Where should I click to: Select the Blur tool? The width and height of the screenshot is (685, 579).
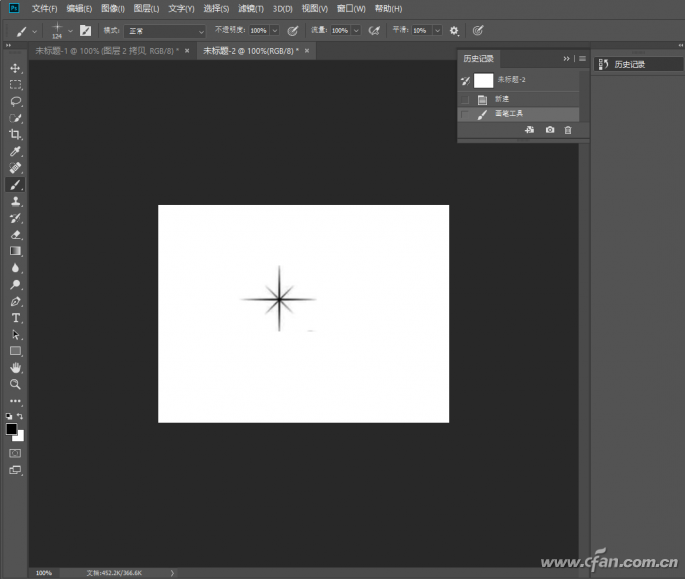click(15, 268)
